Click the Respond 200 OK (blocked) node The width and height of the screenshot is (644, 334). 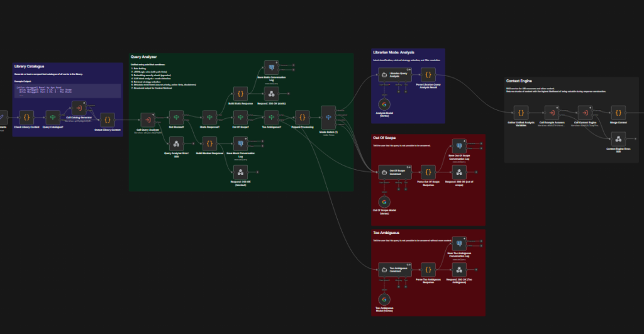pyautogui.click(x=240, y=170)
